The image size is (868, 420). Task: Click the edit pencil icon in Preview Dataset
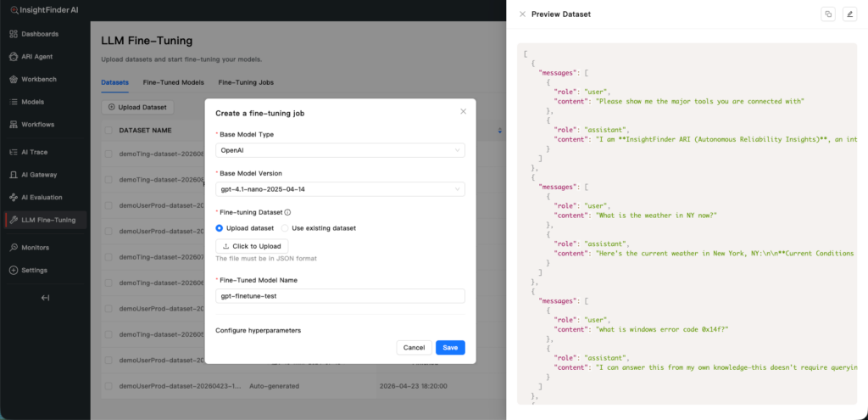849,14
